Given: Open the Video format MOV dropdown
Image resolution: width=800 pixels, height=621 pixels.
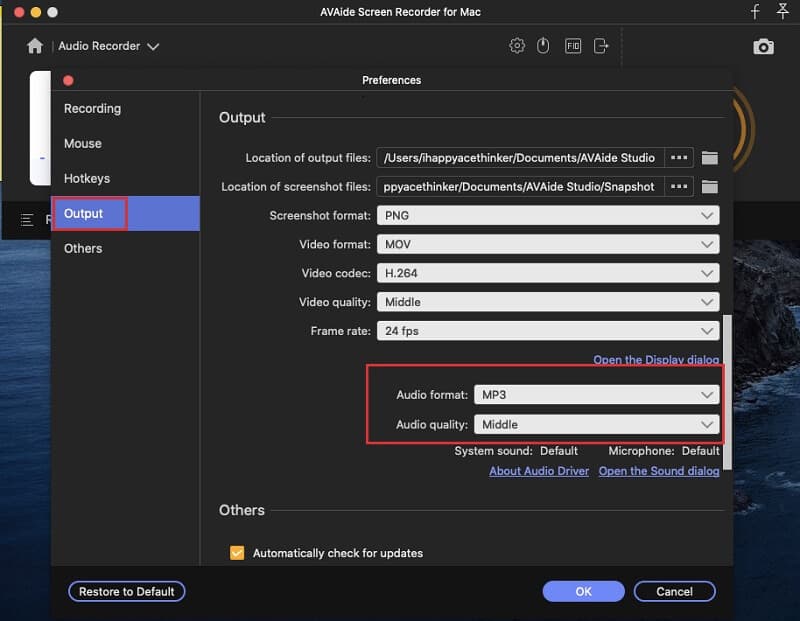Looking at the screenshot, I should (x=548, y=244).
